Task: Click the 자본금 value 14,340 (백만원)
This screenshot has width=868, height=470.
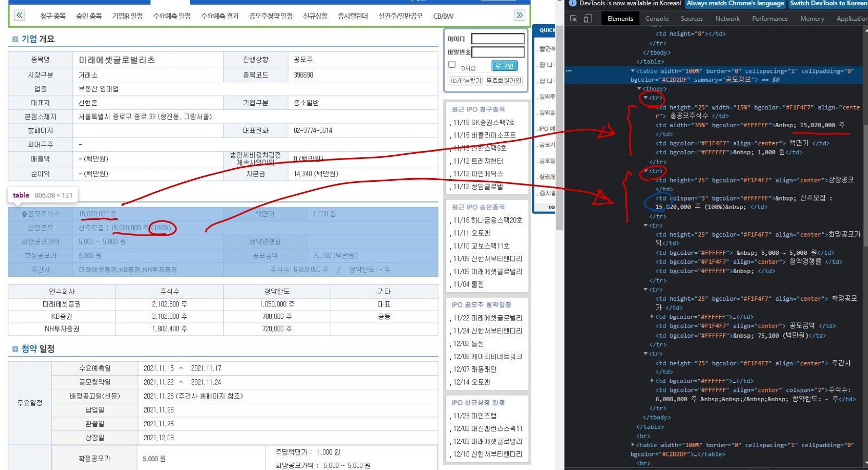Action: click(316, 174)
